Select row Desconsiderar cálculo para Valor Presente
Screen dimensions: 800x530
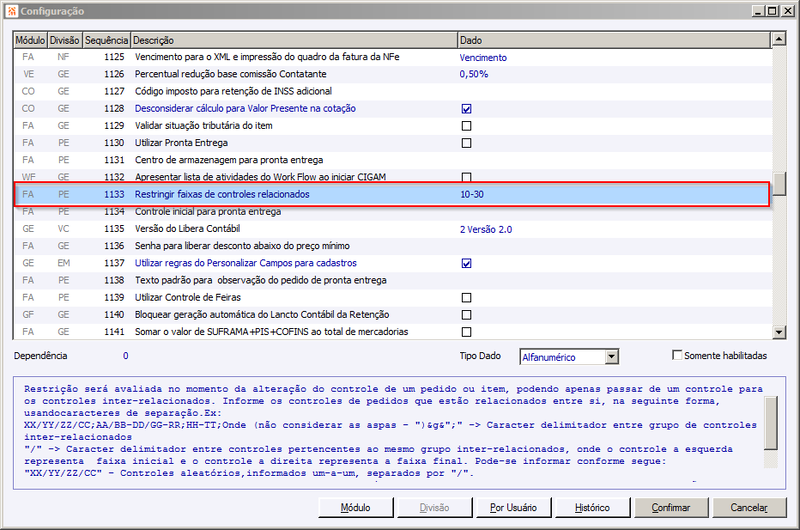coord(392,109)
